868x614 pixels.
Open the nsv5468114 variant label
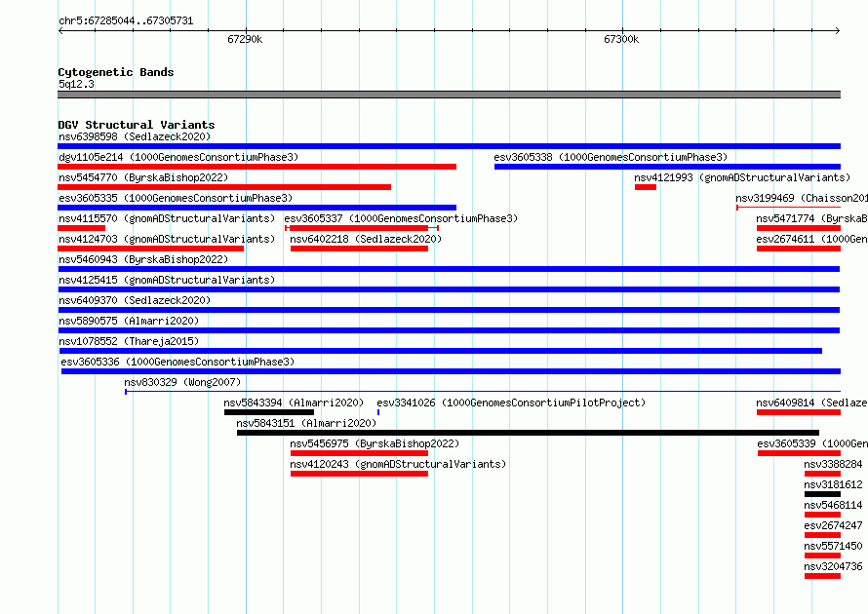833,505
